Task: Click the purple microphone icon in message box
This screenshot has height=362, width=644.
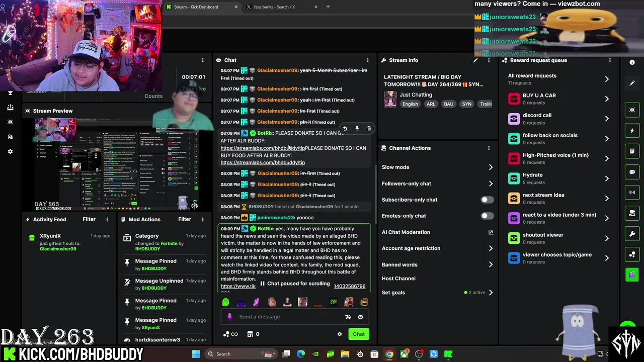Action: pyautogui.click(x=229, y=317)
